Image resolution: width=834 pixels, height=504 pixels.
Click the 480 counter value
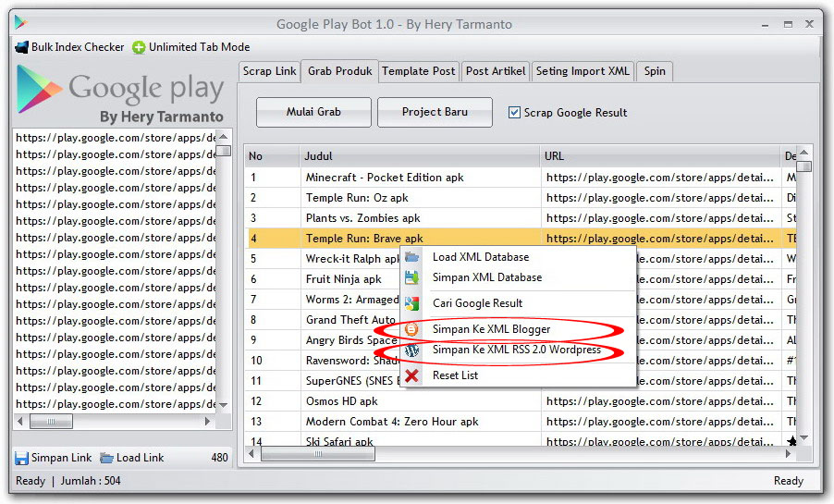click(219, 458)
